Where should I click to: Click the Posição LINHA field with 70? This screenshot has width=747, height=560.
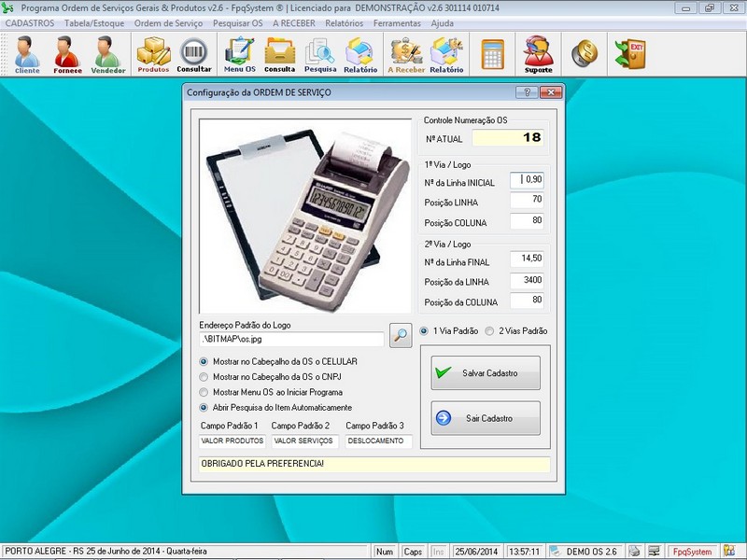click(x=527, y=200)
